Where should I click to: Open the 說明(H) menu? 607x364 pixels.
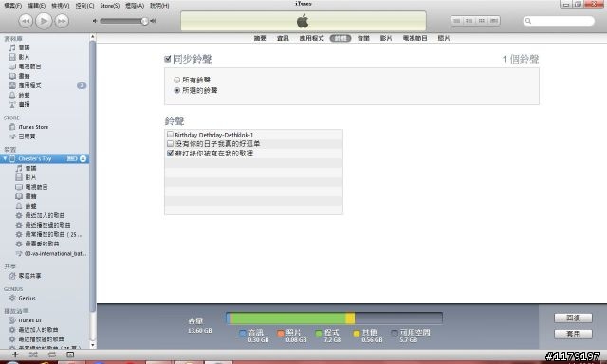[159, 6]
